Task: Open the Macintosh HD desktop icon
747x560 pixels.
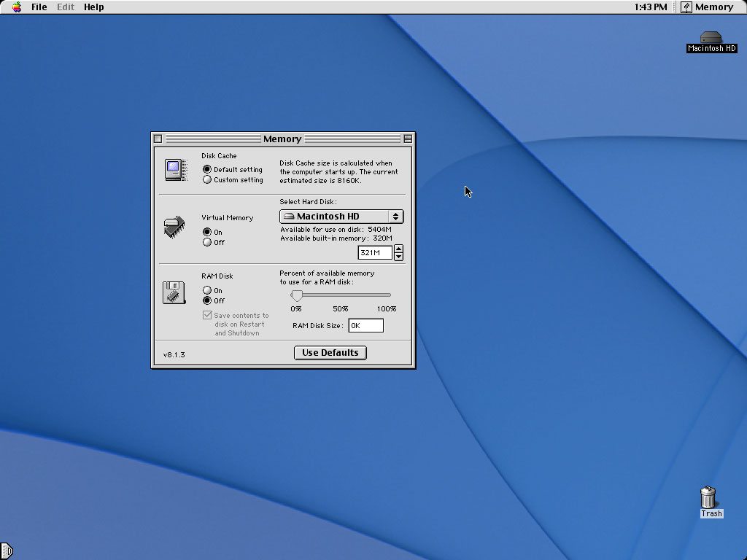Action: [x=711, y=38]
